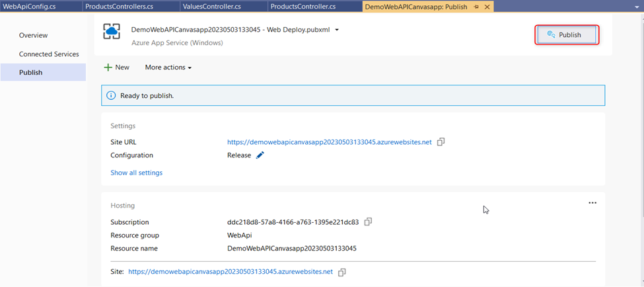The width and height of the screenshot is (644, 287).
Task: Click the Release configuration value
Action: tap(238, 155)
